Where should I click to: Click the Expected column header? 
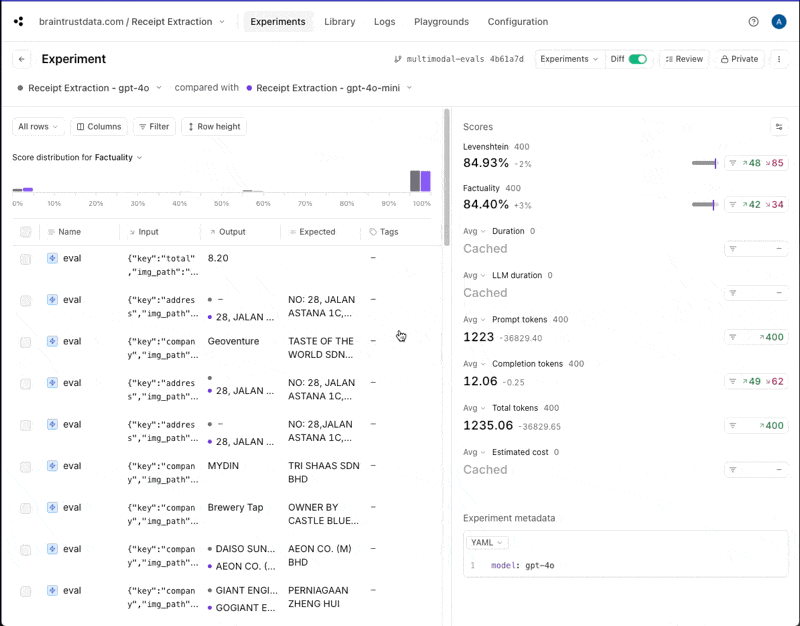317,232
